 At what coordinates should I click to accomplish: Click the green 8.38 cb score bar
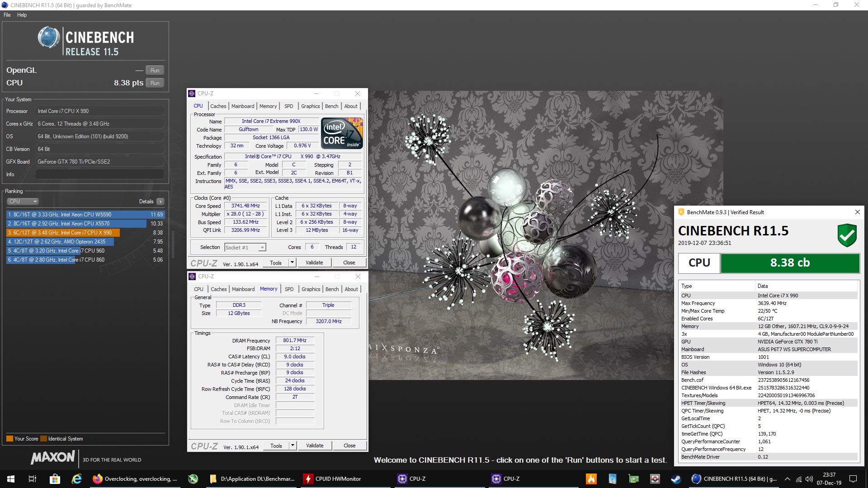[790, 263]
